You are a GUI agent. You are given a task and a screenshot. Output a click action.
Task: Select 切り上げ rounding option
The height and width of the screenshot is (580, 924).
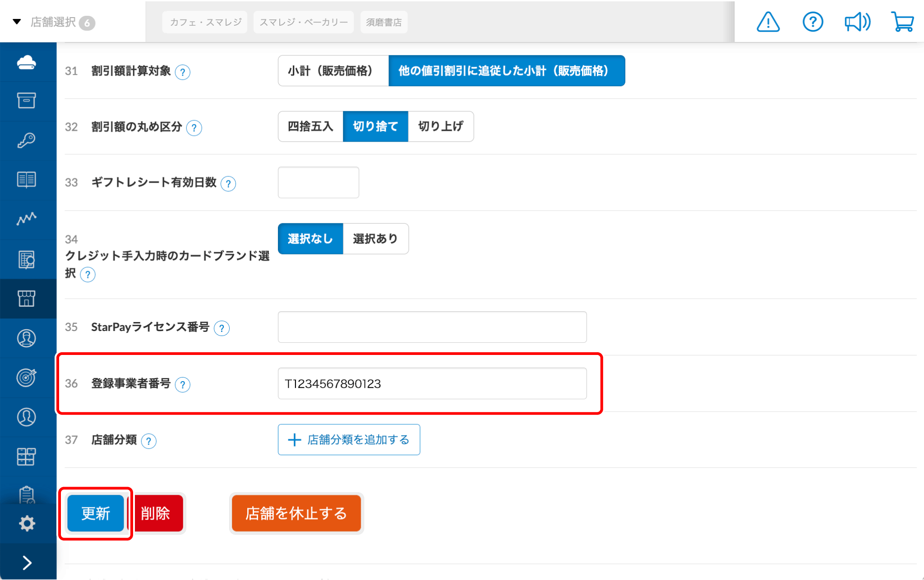[x=440, y=127]
